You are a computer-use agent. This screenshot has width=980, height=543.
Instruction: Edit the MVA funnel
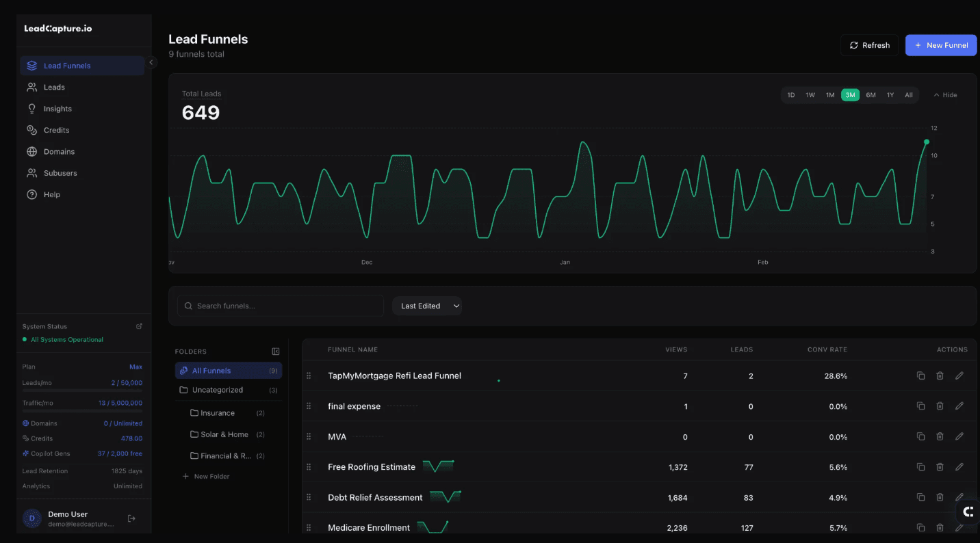959,436
